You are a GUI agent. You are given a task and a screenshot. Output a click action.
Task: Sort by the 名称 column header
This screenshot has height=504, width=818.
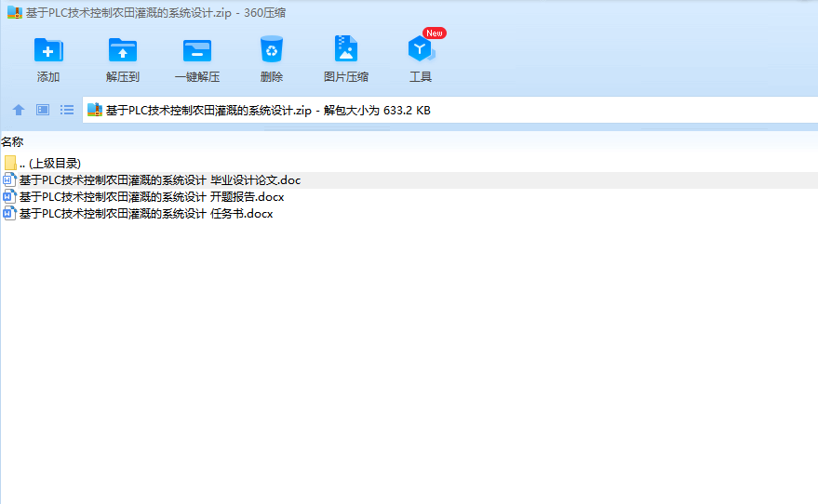(12, 141)
